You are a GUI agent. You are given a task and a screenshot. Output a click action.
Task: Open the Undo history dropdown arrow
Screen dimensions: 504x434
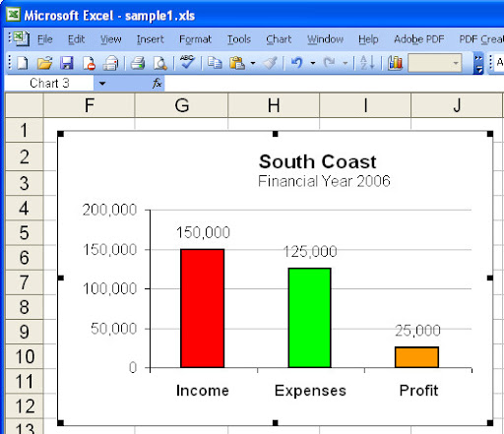(313, 63)
